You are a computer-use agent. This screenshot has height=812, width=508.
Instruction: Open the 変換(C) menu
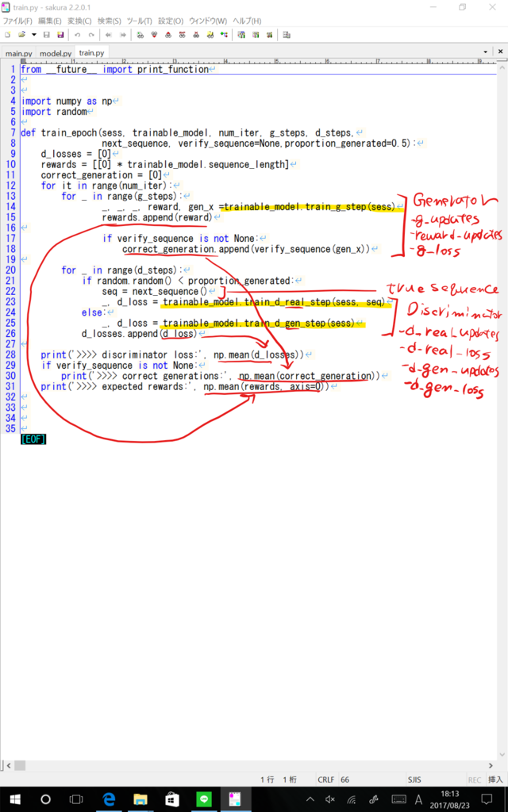pos(79,21)
